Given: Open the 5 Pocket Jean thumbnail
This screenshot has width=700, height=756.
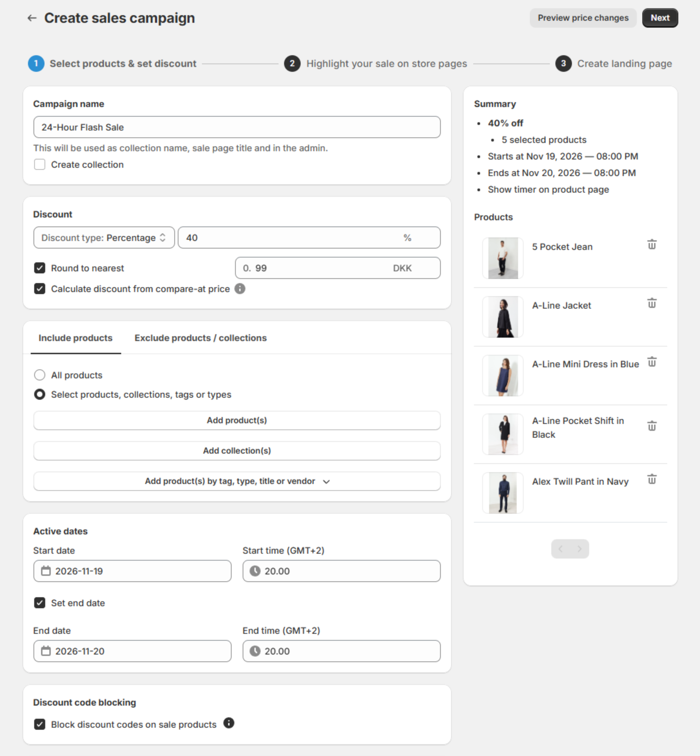Looking at the screenshot, I should click(503, 258).
